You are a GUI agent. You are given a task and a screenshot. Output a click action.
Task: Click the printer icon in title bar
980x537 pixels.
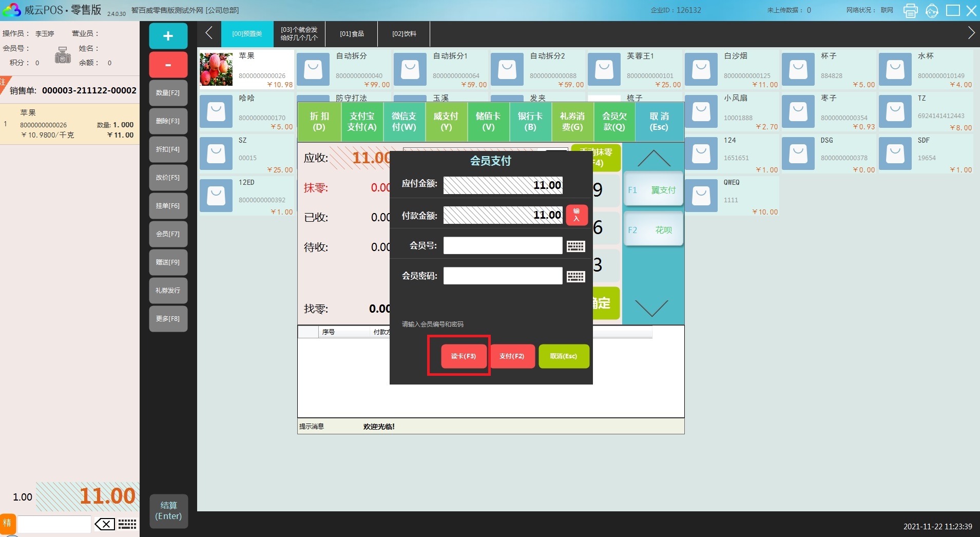[x=910, y=10]
